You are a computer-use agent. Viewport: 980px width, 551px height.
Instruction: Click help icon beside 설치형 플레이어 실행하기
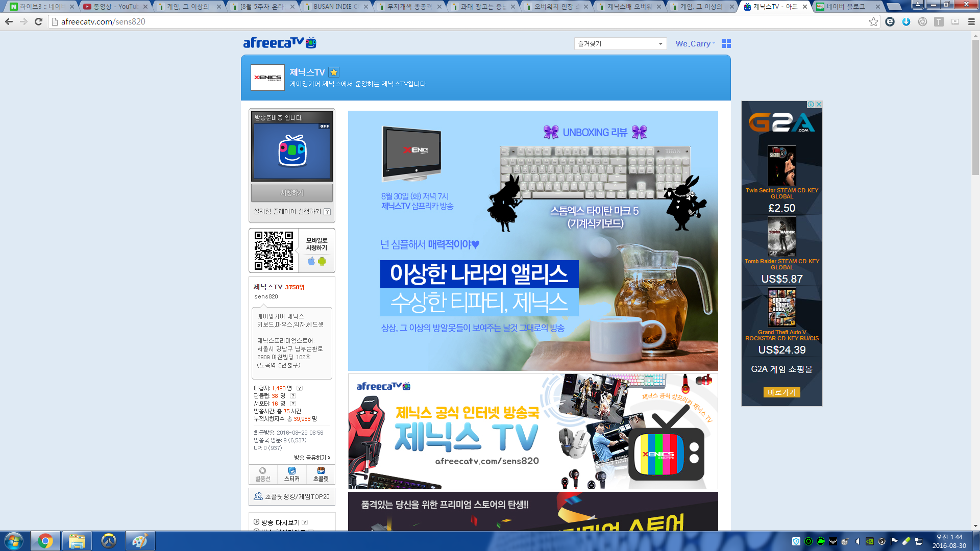[327, 212]
